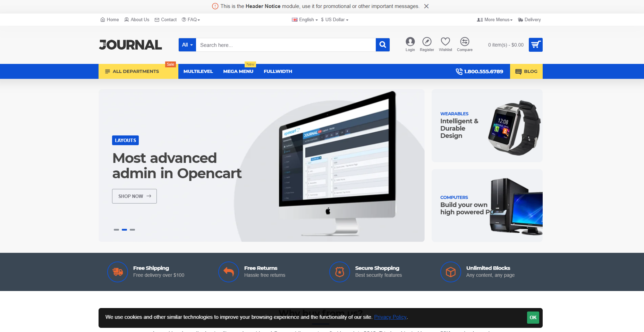
Task: Open the Contact page link
Action: 166,20
